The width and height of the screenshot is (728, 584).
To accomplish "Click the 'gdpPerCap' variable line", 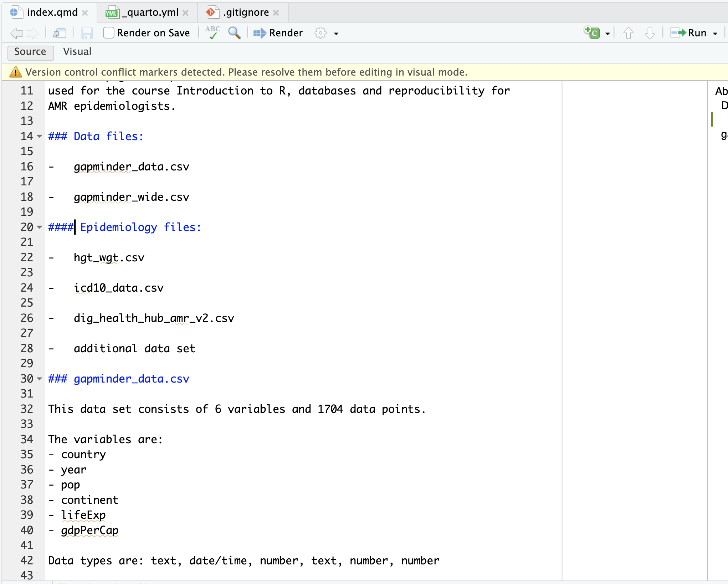I will [x=89, y=531].
